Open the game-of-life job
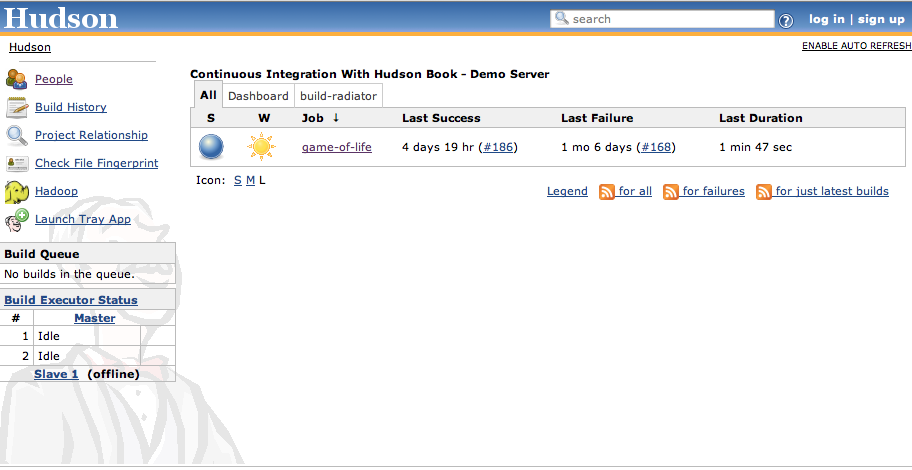The height and width of the screenshot is (470, 912). pyautogui.click(x=336, y=147)
